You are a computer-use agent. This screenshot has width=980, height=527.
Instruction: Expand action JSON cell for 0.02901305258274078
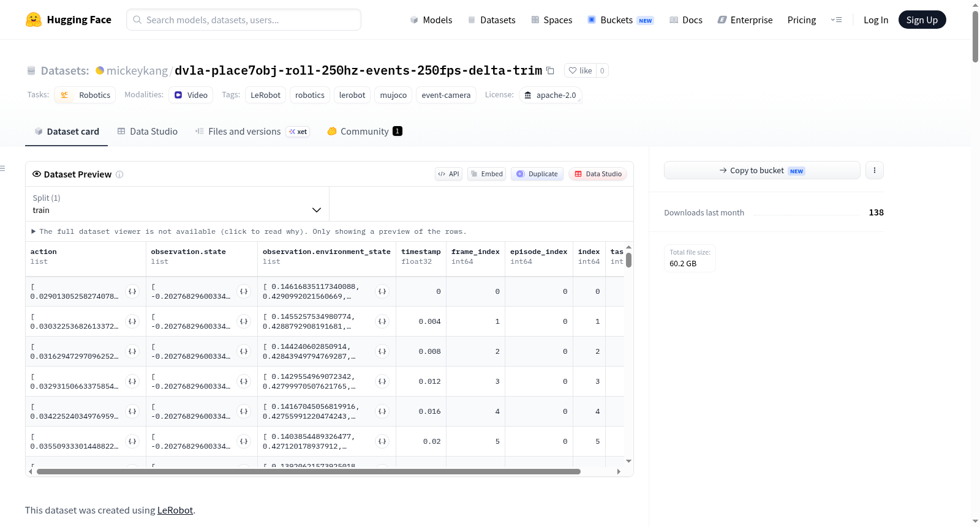pyautogui.click(x=132, y=291)
